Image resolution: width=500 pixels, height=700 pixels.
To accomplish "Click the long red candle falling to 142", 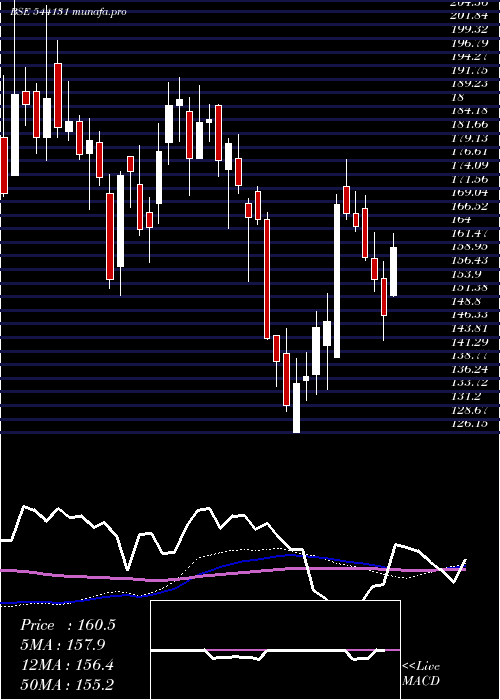I will [x=267, y=279].
